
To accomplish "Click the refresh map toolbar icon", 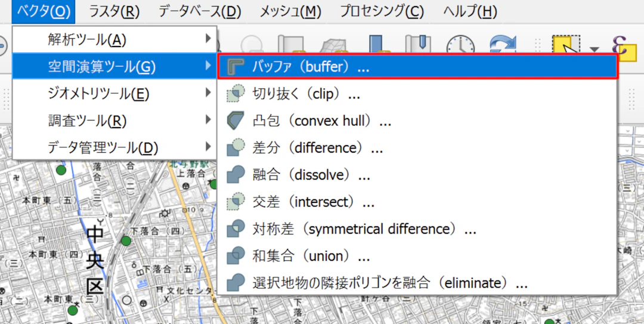I will coord(503,46).
